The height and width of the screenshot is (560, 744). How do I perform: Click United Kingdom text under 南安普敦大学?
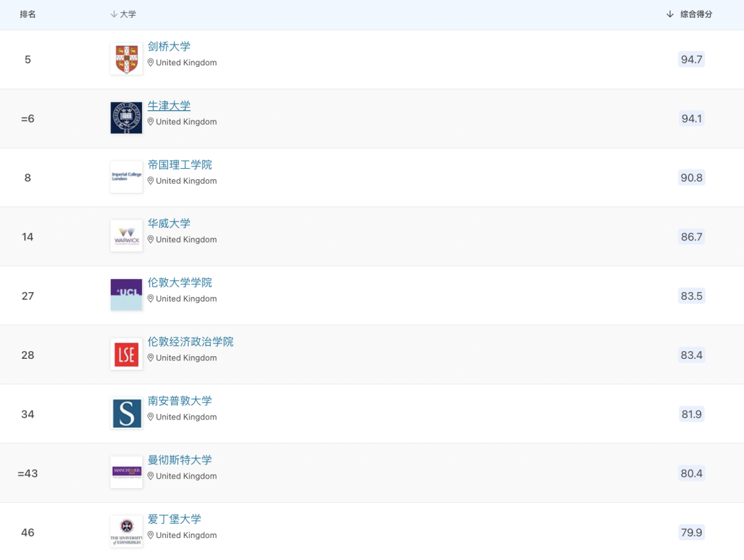(186, 417)
